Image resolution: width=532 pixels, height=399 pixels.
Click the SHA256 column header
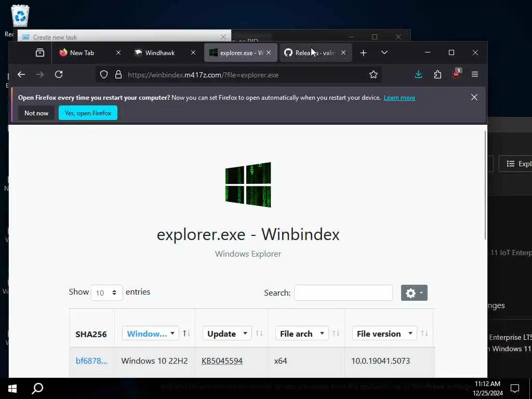(91, 334)
